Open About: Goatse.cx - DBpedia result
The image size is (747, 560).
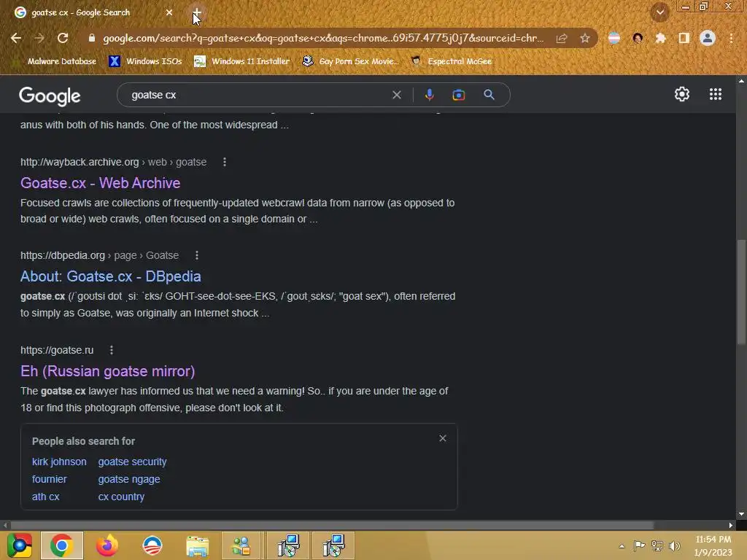[111, 276]
